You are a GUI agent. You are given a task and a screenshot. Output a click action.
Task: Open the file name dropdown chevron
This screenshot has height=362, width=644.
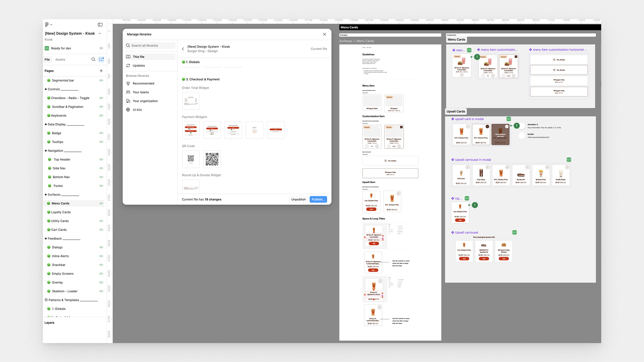pyautogui.click(x=100, y=34)
